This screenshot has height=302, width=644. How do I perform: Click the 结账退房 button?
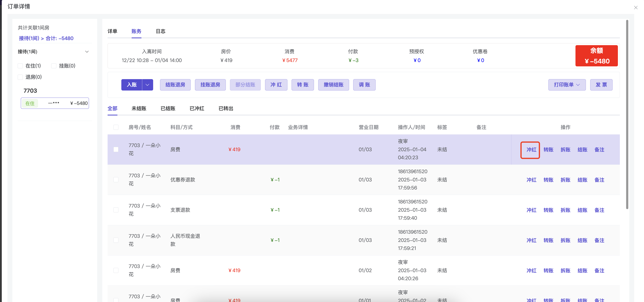[x=175, y=85]
